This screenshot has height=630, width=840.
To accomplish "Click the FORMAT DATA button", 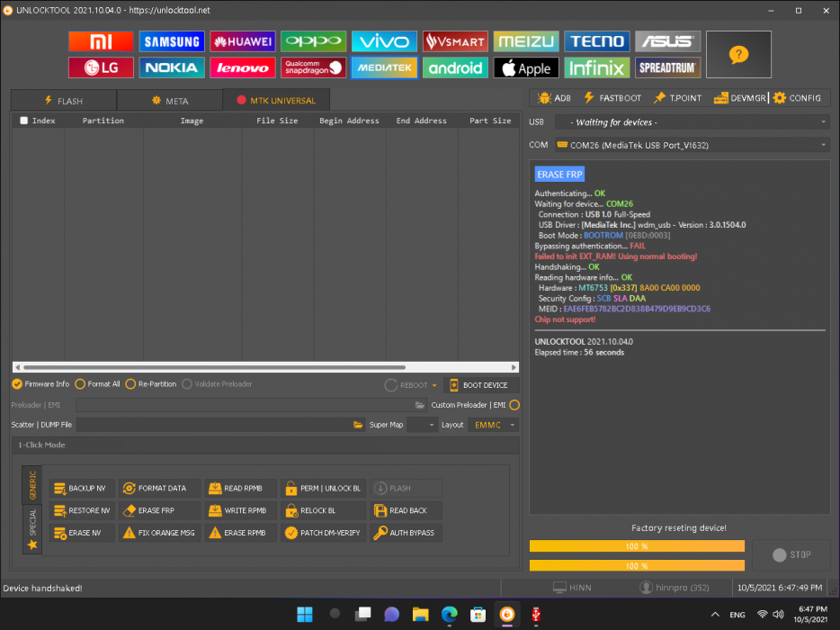I will click(160, 488).
